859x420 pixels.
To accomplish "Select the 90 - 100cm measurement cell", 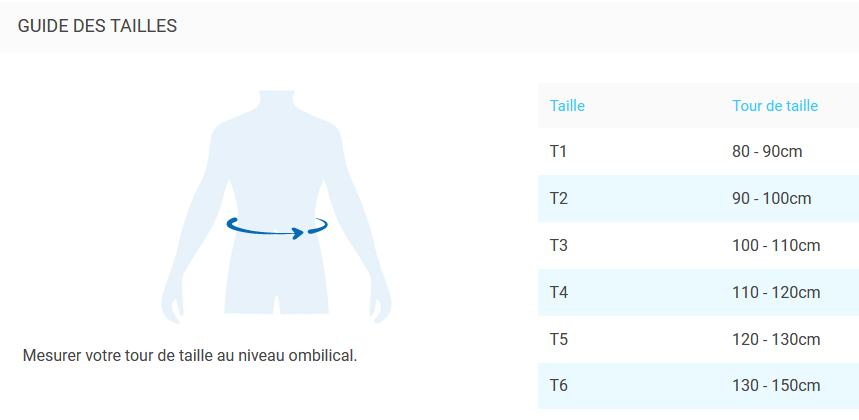I will [x=771, y=198].
